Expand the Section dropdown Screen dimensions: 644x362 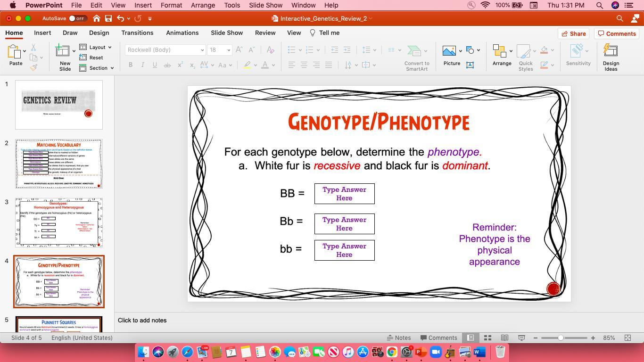(97, 68)
